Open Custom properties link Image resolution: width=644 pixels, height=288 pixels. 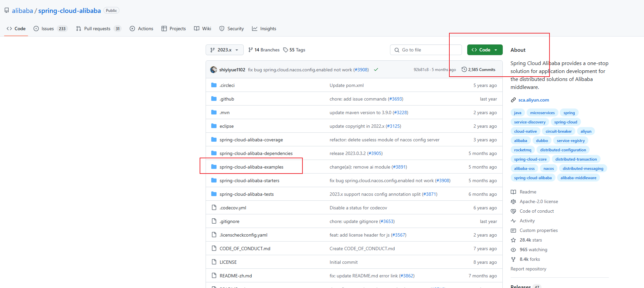pyautogui.click(x=534, y=230)
